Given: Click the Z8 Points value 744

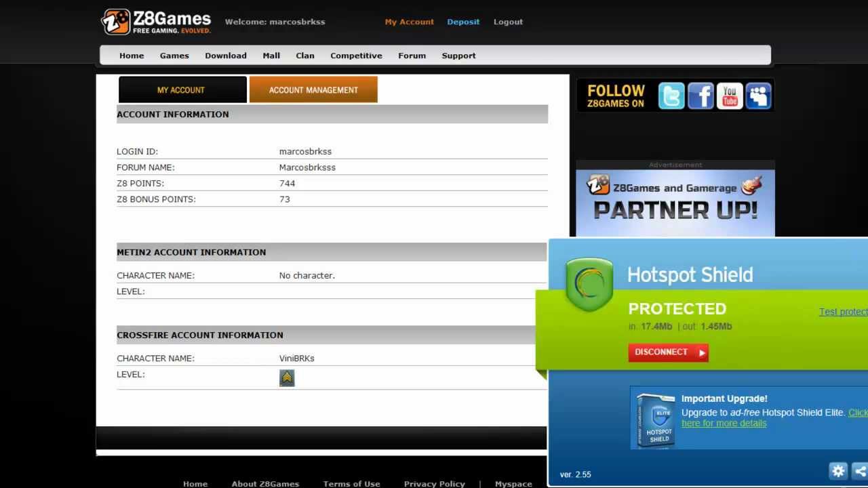Looking at the screenshot, I should [x=287, y=183].
